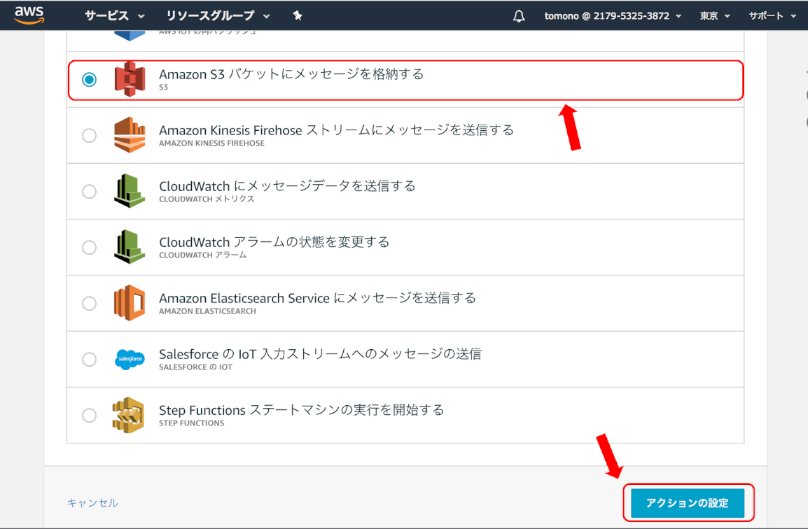Click 'Salesforce の IoT 入力ストリーム' title text
The height and width of the screenshot is (529, 808).
coord(320,354)
